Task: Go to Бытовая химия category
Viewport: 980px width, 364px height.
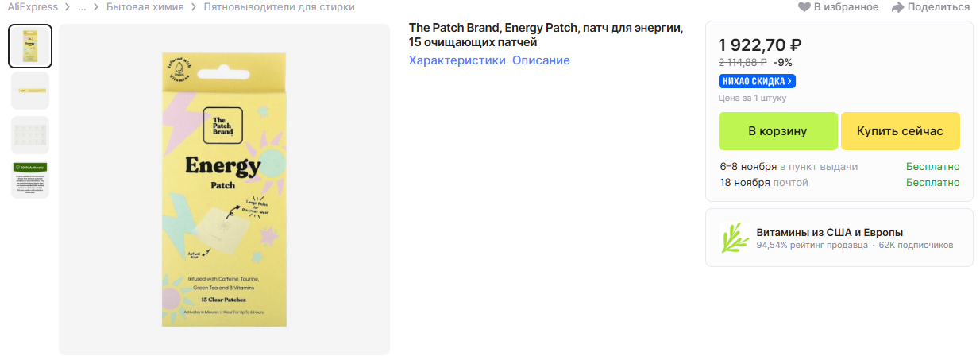Action: coord(145,7)
